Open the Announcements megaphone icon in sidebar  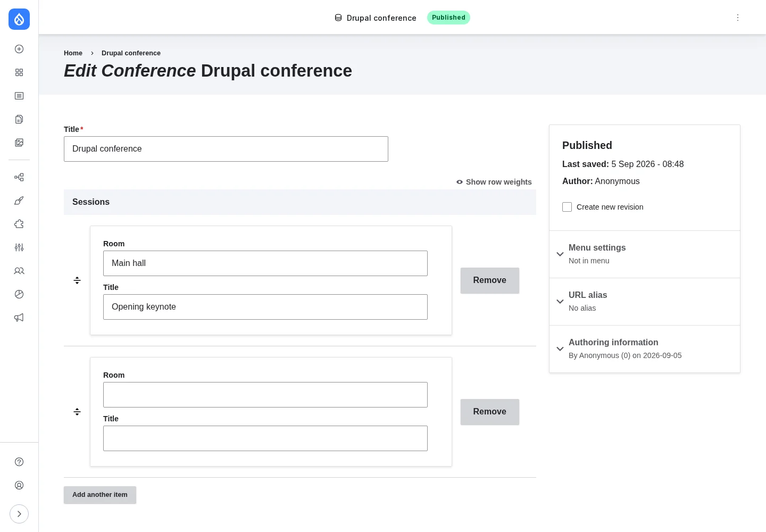coord(19,318)
